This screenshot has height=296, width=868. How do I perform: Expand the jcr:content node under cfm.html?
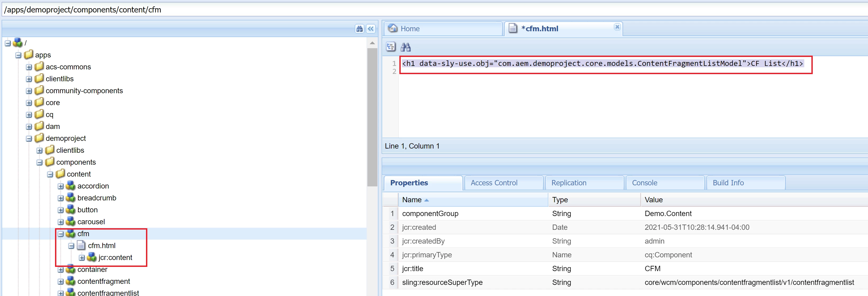(x=82, y=258)
